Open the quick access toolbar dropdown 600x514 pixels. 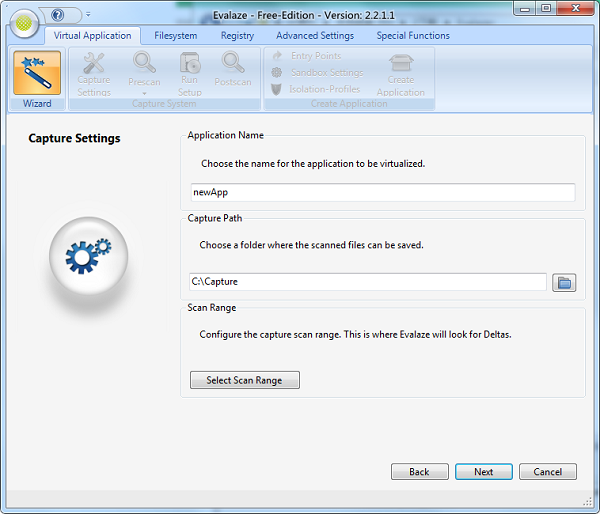tap(88, 15)
